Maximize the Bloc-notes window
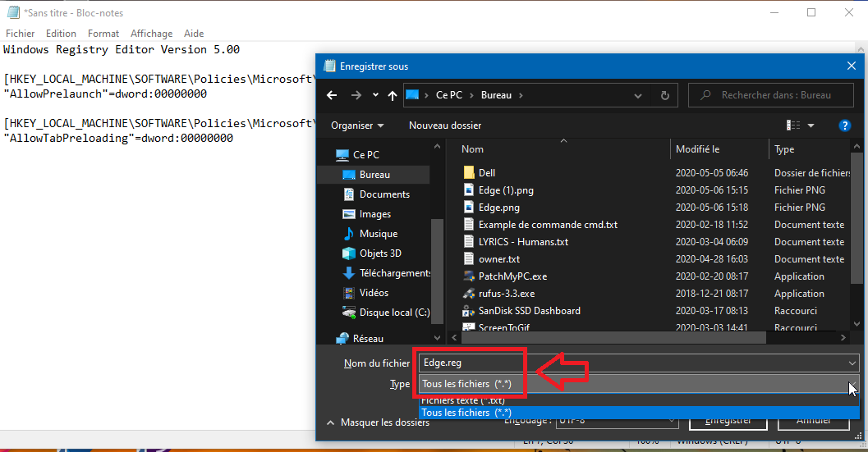This screenshot has width=868, height=452. (x=811, y=13)
